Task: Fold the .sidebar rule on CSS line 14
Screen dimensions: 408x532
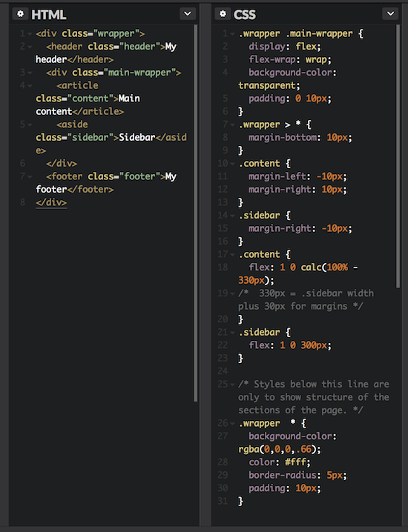Action: 232,216
